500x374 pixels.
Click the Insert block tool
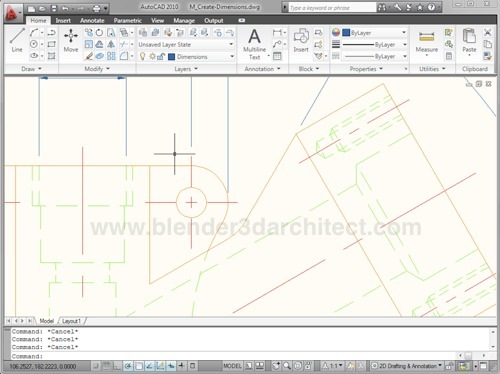[x=301, y=40]
